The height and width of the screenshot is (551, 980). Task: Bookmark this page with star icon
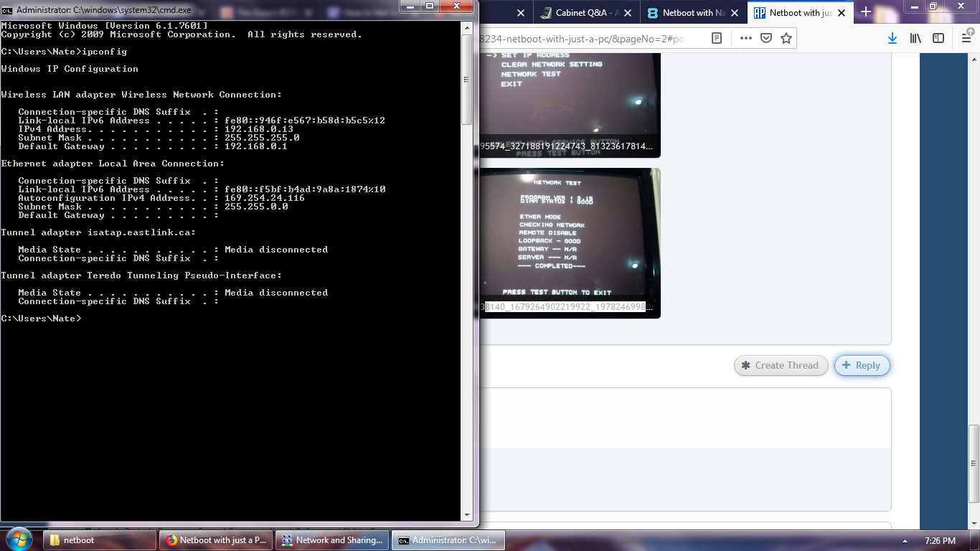click(x=786, y=39)
